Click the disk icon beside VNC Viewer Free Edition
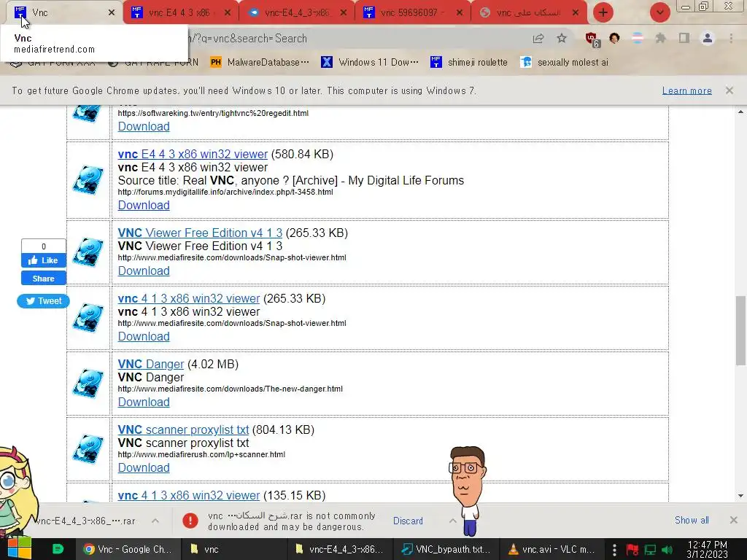The width and height of the screenshot is (747, 560). click(x=88, y=252)
